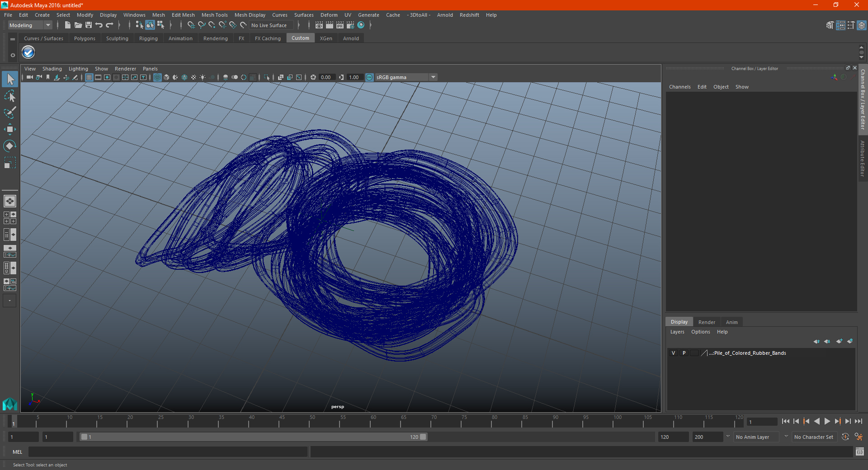Open the No Anim Layer selector

pos(756,437)
